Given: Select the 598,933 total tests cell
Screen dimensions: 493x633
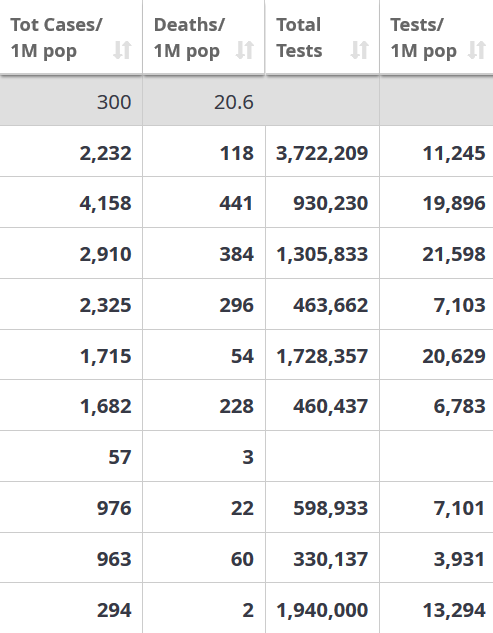Looking at the screenshot, I should click(322, 507).
